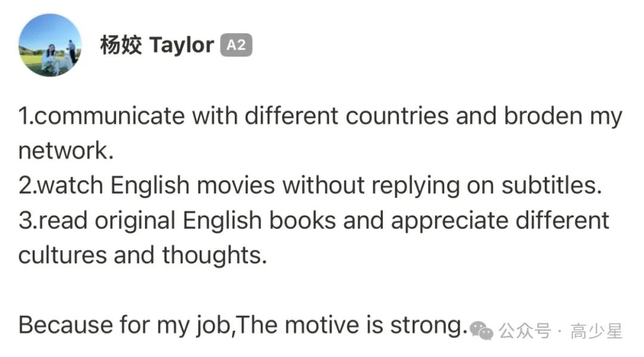Click 'English movies' in item two
The height and width of the screenshot is (357, 644).
[x=193, y=185]
